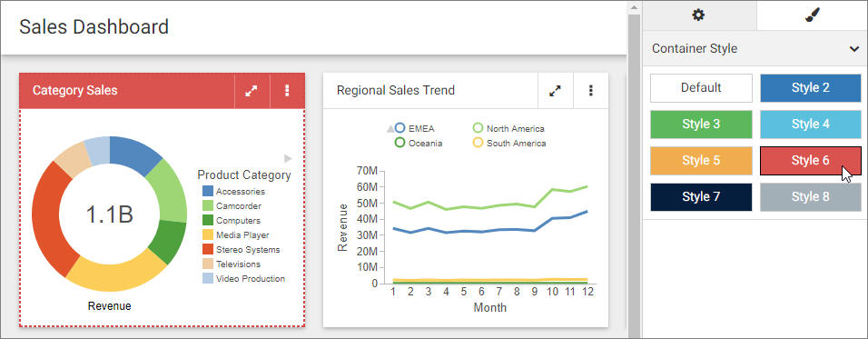Pick the orange Style 5 style
Image resolution: width=868 pixels, height=339 pixels.
point(701,161)
